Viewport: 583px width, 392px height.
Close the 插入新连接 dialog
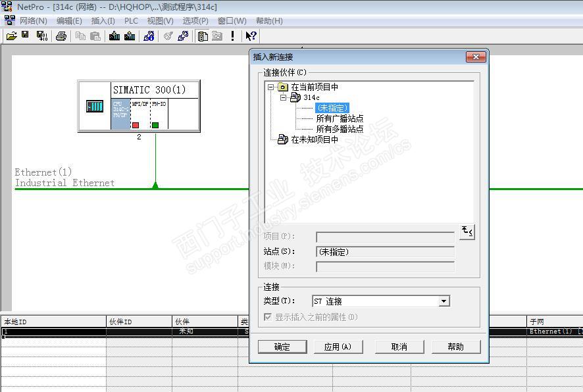point(476,57)
